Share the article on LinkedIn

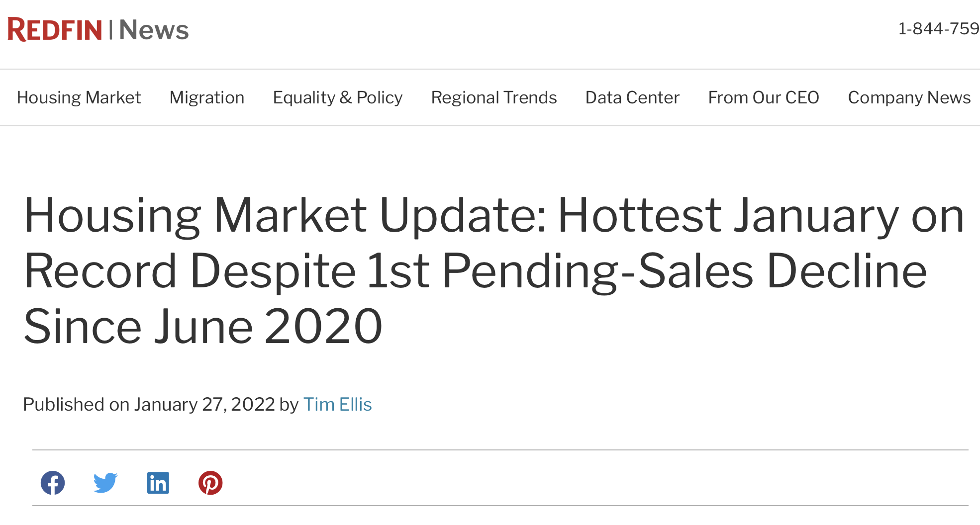pos(158,483)
